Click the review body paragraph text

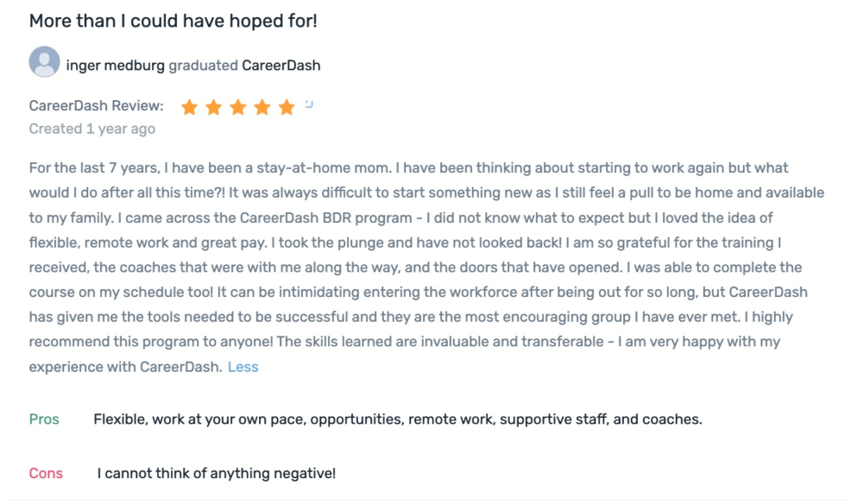click(x=423, y=268)
